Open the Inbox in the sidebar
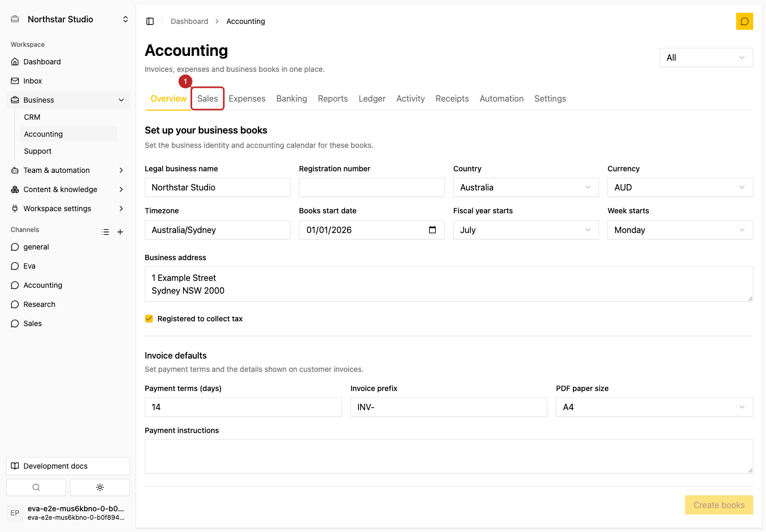Screen dimensions: 766x532 point(68,81)
